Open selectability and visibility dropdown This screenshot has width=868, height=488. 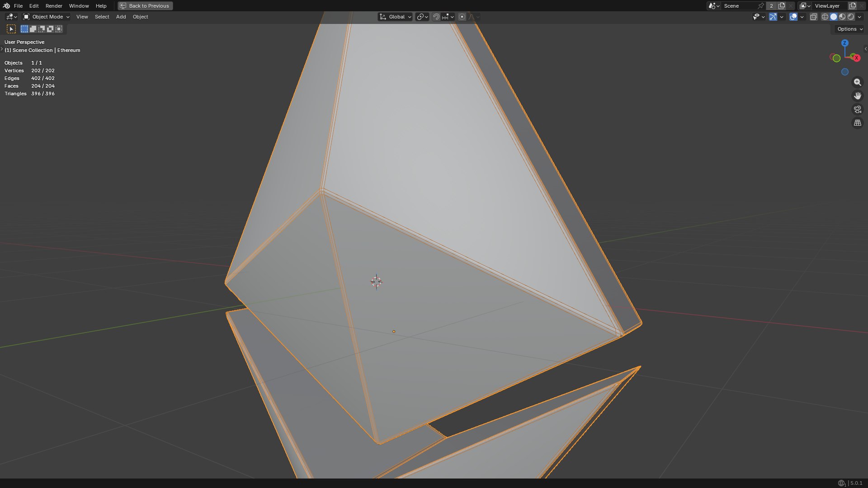759,17
